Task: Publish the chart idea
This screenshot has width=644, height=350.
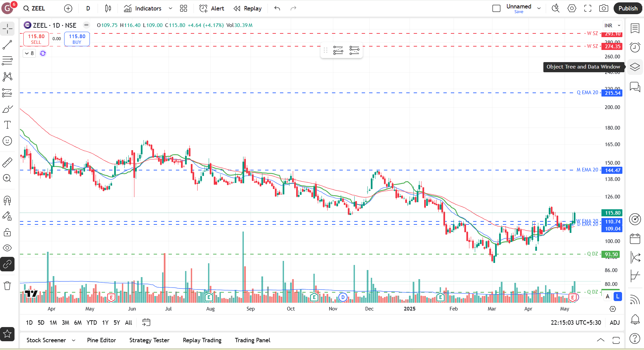Action: (628, 8)
